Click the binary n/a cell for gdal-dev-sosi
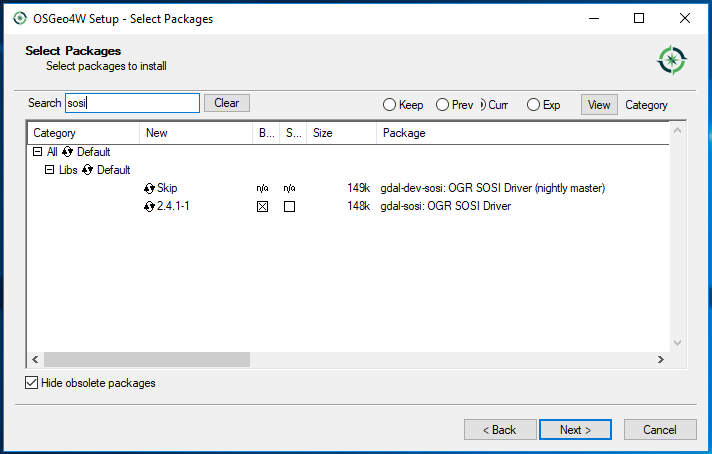 [262, 188]
